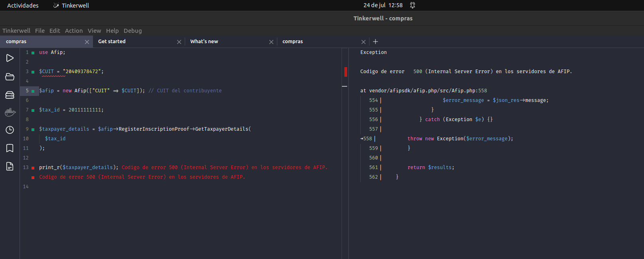Click the green gutter marker on line 5
The width and height of the screenshot is (644, 259).
pos(33,91)
